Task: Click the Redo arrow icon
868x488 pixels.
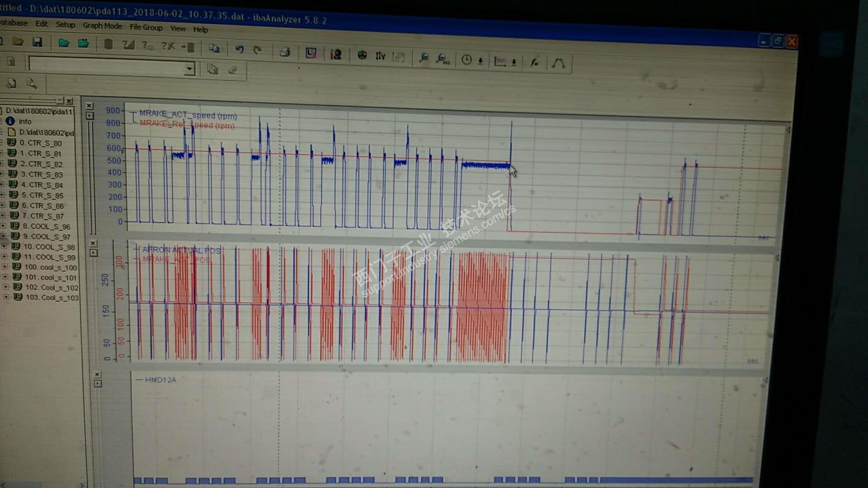Action: 257,50
